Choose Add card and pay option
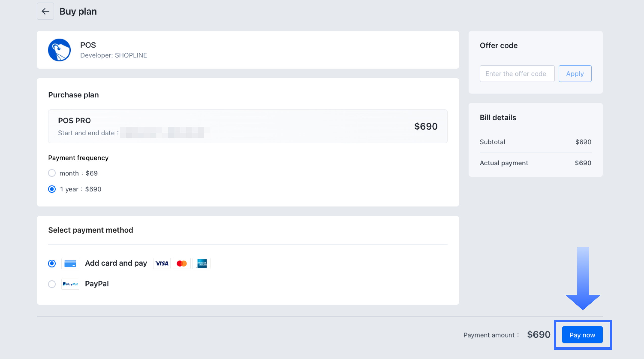 pyautogui.click(x=52, y=263)
